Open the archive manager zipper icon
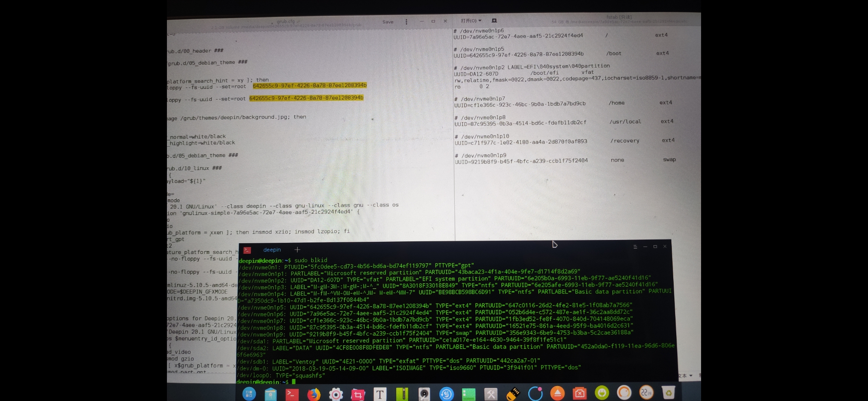This screenshot has height=401, width=868. click(x=402, y=394)
